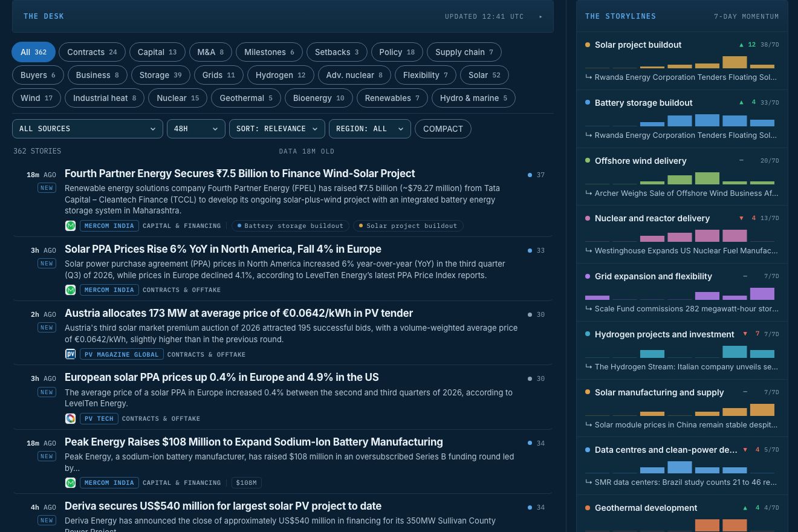This screenshot has width=798, height=532.
Task: Toggle the Geothermal 5 filter chip
Action: (x=246, y=98)
